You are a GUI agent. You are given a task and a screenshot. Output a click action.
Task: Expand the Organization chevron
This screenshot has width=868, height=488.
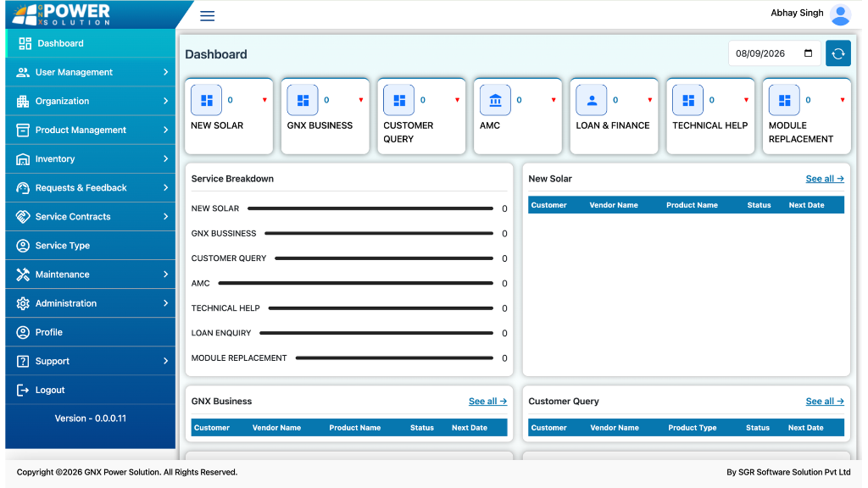point(165,102)
